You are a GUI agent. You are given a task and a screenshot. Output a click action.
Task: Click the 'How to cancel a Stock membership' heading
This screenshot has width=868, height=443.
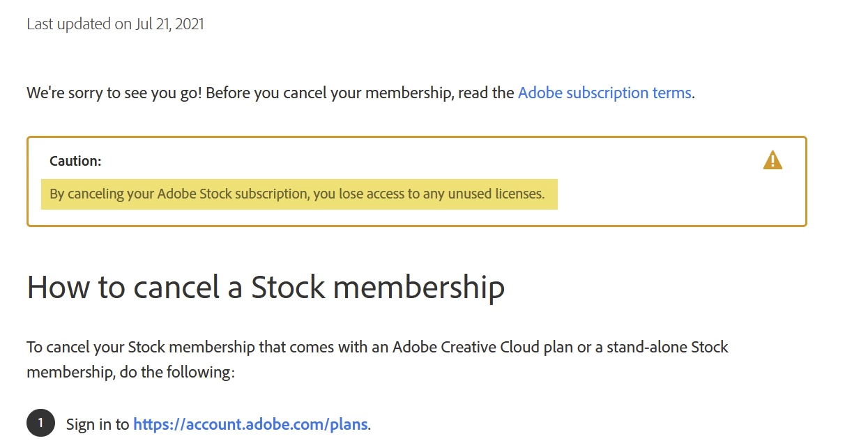266,287
